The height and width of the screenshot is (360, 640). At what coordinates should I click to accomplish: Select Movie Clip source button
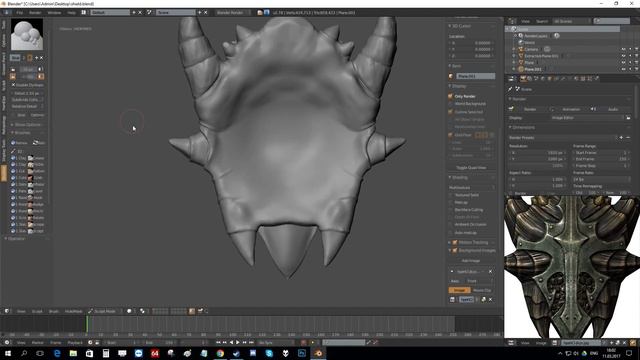pos(482,290)
